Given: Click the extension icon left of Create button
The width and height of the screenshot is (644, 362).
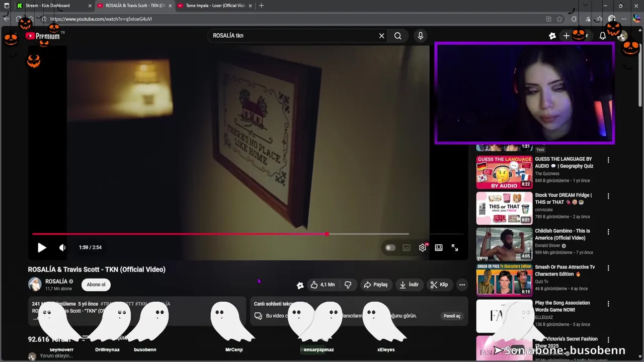Looking at the screenshot, I should 552,36.
